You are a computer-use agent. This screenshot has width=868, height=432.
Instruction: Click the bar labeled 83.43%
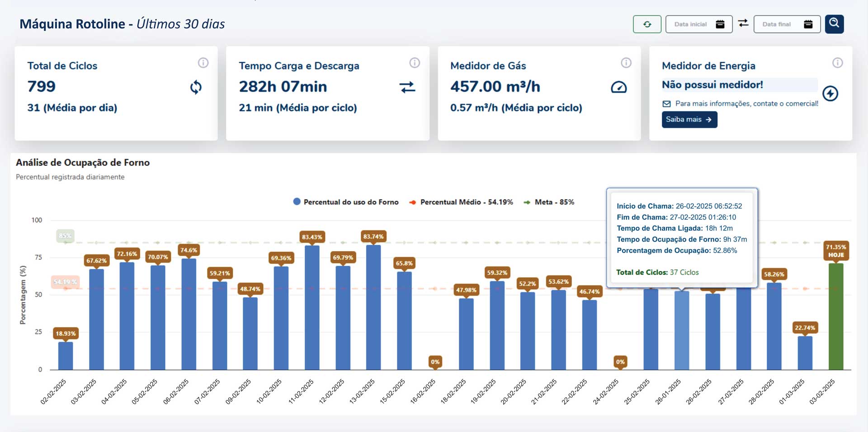(312, 307)
